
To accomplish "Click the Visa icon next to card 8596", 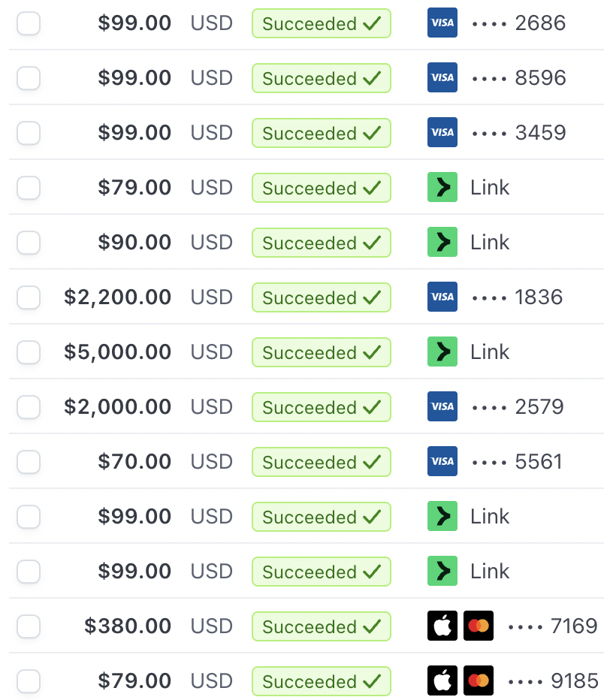I will point(442,78).
